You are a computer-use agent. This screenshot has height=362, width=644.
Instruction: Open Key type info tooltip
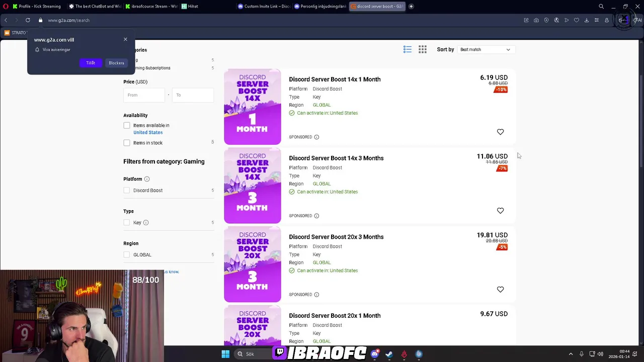(146, 222)
